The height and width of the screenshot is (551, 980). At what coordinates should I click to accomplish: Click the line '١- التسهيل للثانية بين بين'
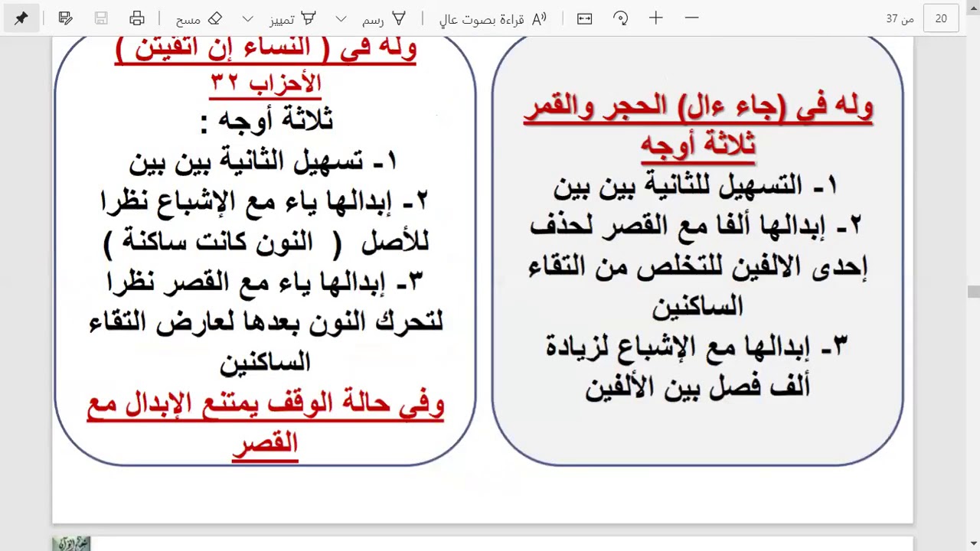695,185
